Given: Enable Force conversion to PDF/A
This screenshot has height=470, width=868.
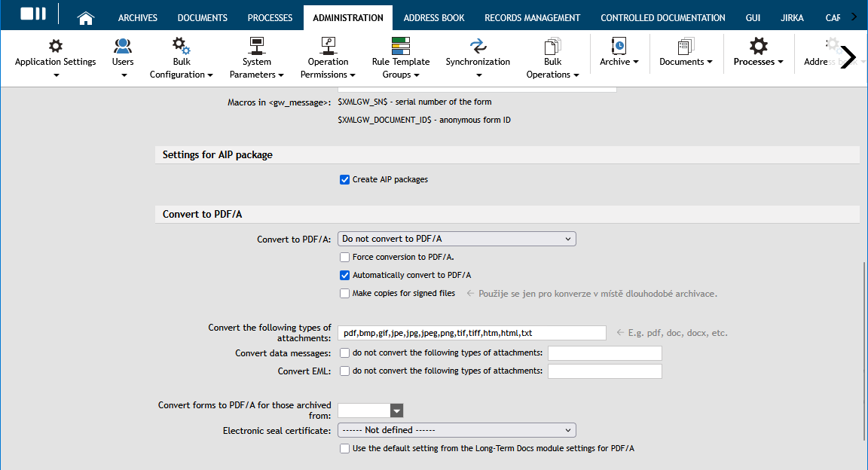Looking at the screenshot, I should click(x=345, y=258).
